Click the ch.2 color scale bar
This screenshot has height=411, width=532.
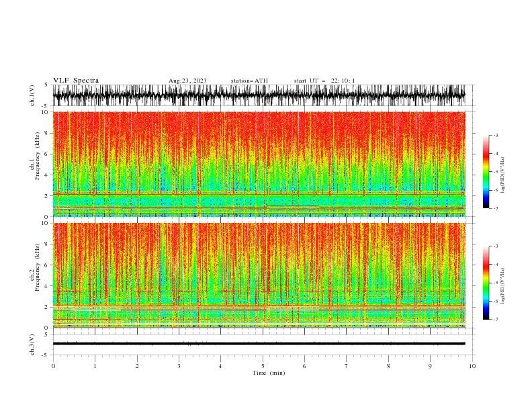coord(486,283)
